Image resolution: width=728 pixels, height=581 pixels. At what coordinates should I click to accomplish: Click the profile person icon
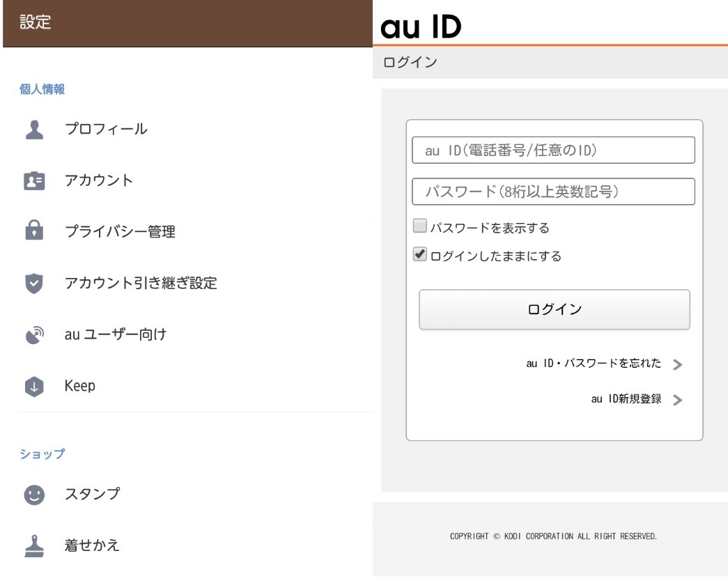pyautogui.click(x=34, y=130)
